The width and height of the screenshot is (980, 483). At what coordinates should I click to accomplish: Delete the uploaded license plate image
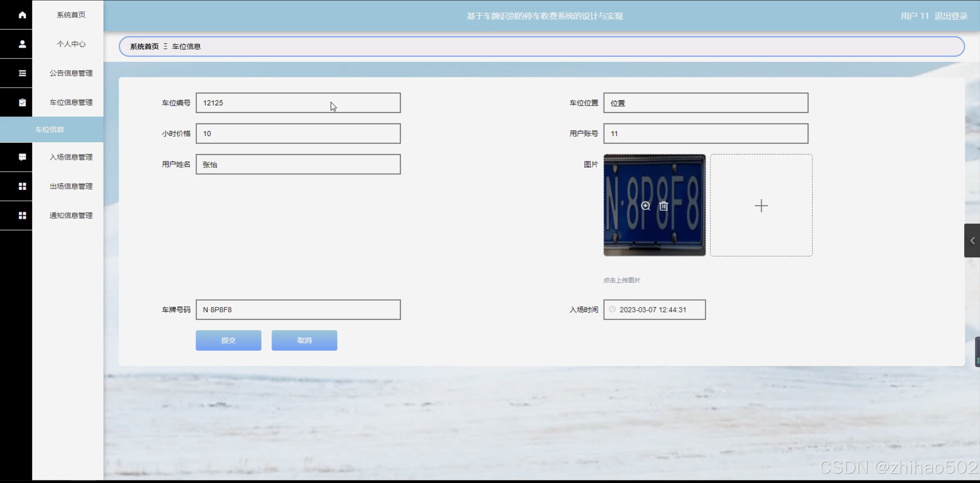coord(663,206)
